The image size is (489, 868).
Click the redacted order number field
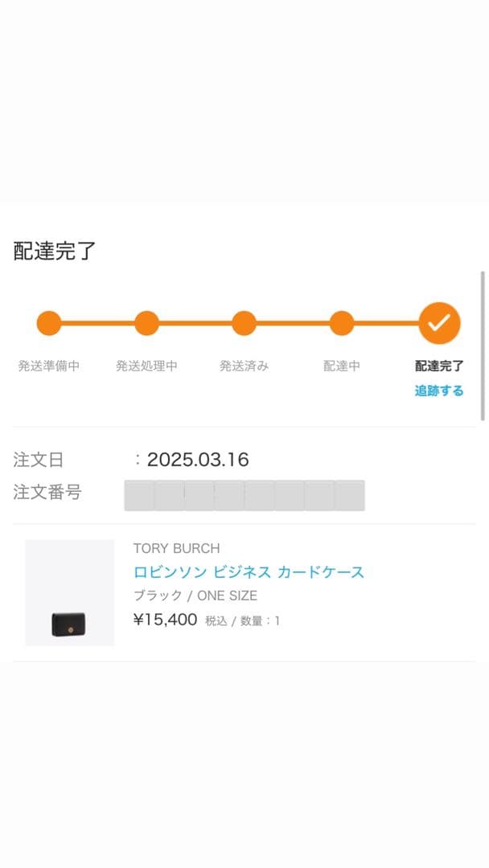tap(244, 495)
